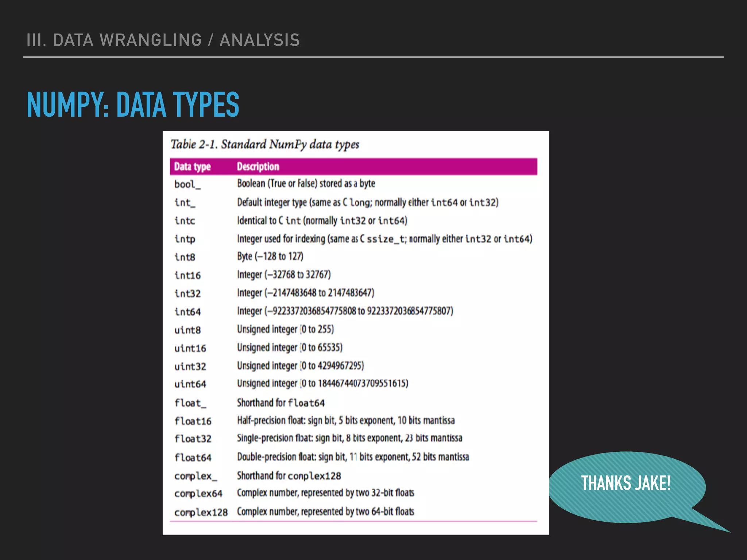Select the 'float32' data type cell
This screenshot has width=747, height=560.
point(193,439)
